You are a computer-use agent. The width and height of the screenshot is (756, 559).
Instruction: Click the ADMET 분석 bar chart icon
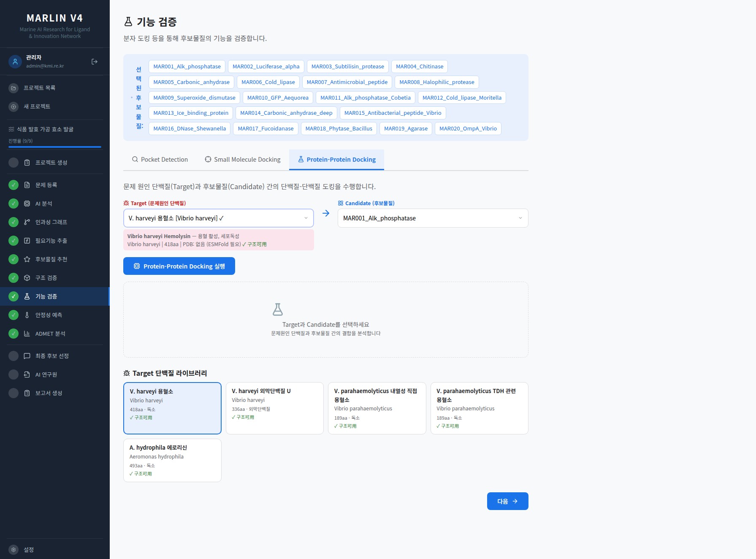tap(27, 334)
